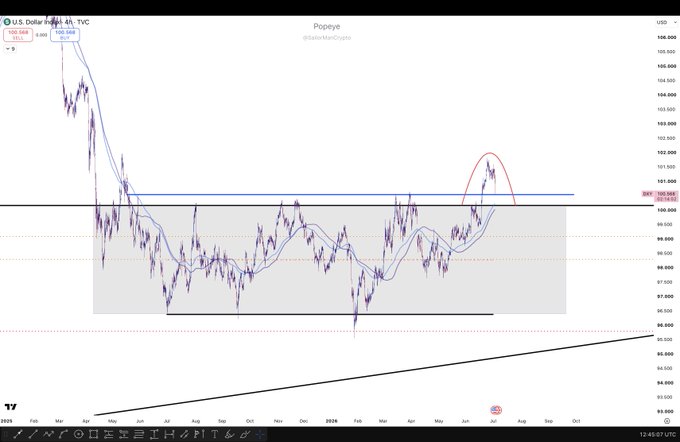Click the 12:45:07 UTC clock
This screenshot has height=442, width=680.
coord(657,434)
